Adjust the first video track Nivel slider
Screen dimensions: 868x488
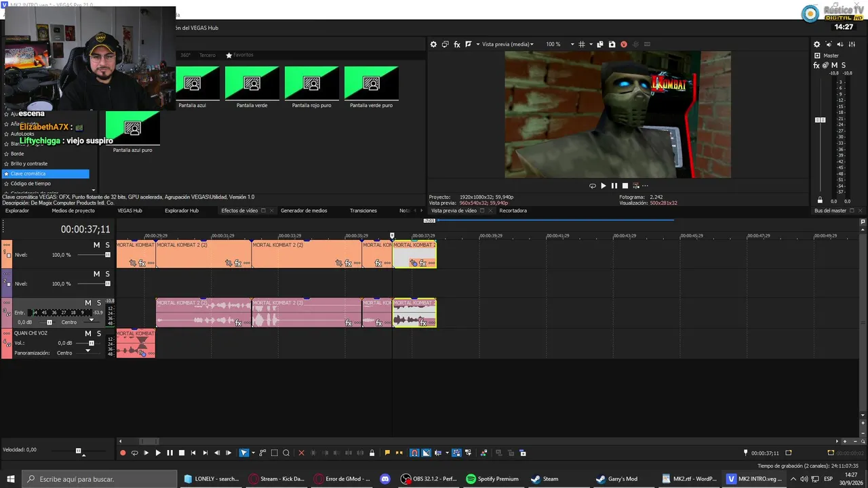coord(94,255)
